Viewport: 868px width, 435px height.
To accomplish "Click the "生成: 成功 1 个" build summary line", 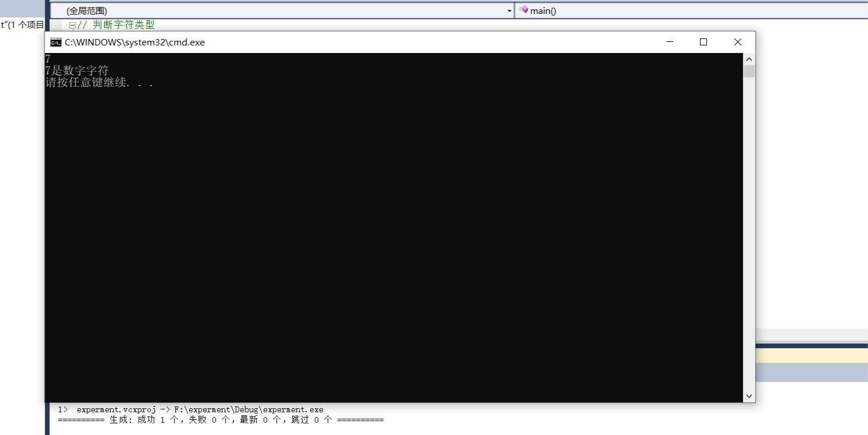I will point(221,419).
